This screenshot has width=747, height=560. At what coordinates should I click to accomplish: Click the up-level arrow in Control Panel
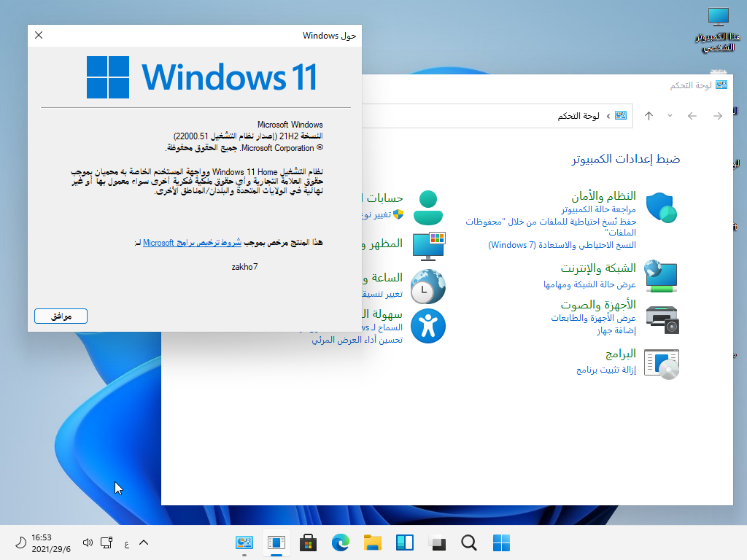pos(649,116)
